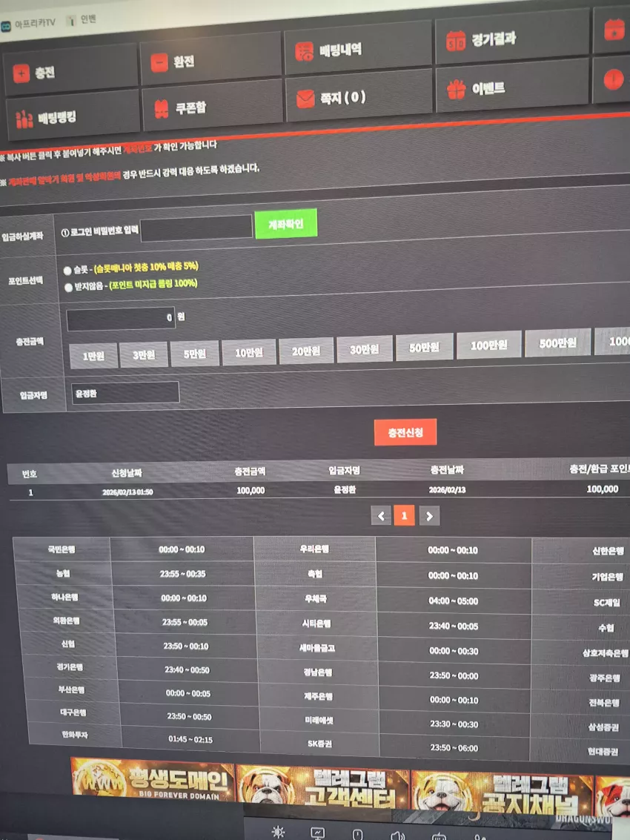630x840 pixels.
Task: Click the 쪽지 envelope icon
Action: 305,99
